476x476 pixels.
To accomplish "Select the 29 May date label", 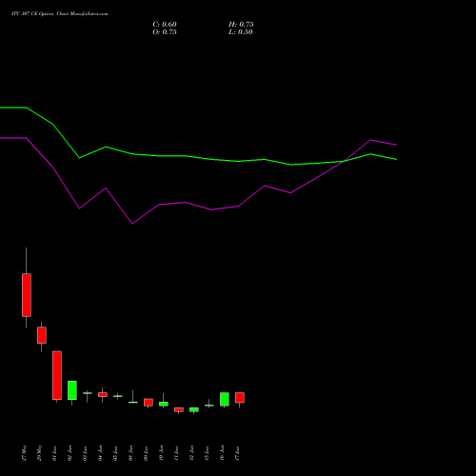I will (40, 453).
